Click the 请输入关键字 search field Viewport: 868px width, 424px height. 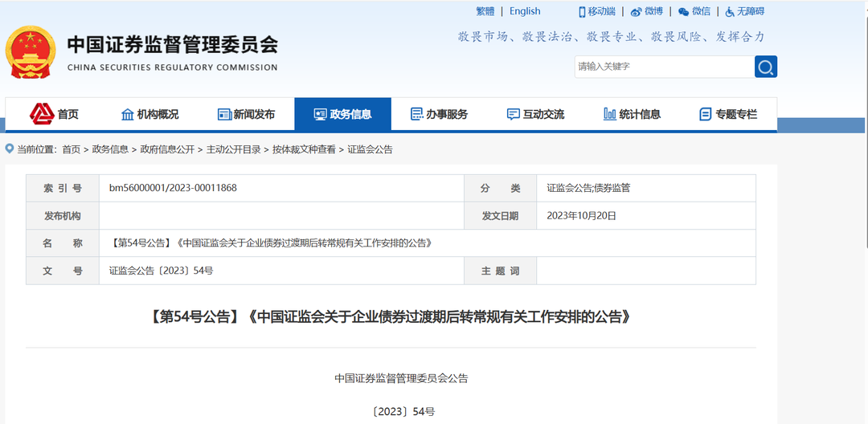[x=665, y=67]
